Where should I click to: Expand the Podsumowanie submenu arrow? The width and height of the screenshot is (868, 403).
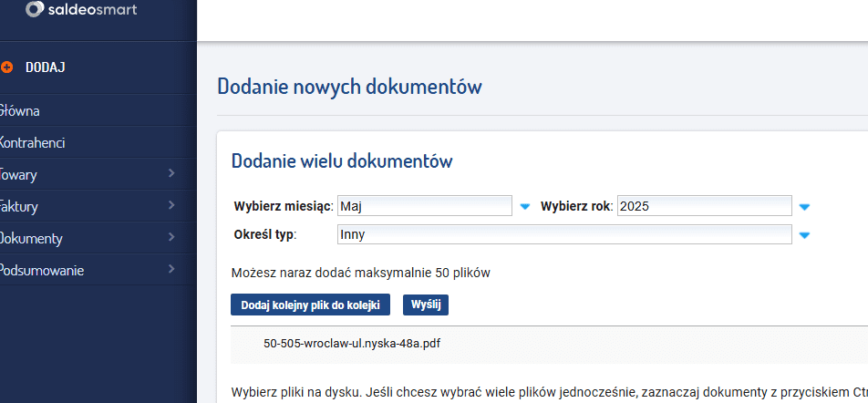coord(171,270)
